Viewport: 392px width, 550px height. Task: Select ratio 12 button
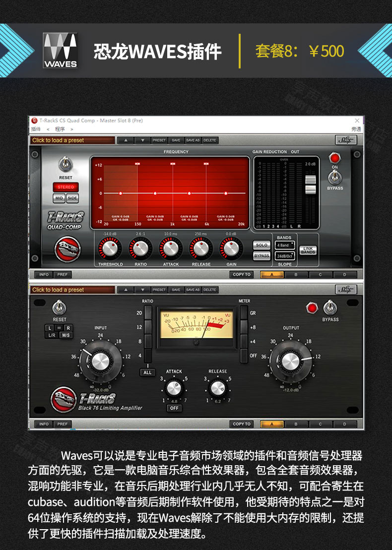(148, 327)
